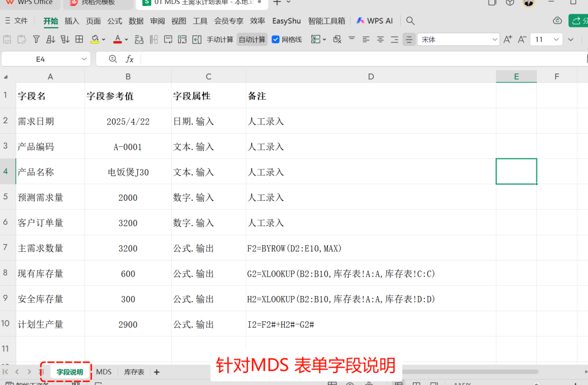Click the horizontal scrollbar at the bottom

pos(470,371)
